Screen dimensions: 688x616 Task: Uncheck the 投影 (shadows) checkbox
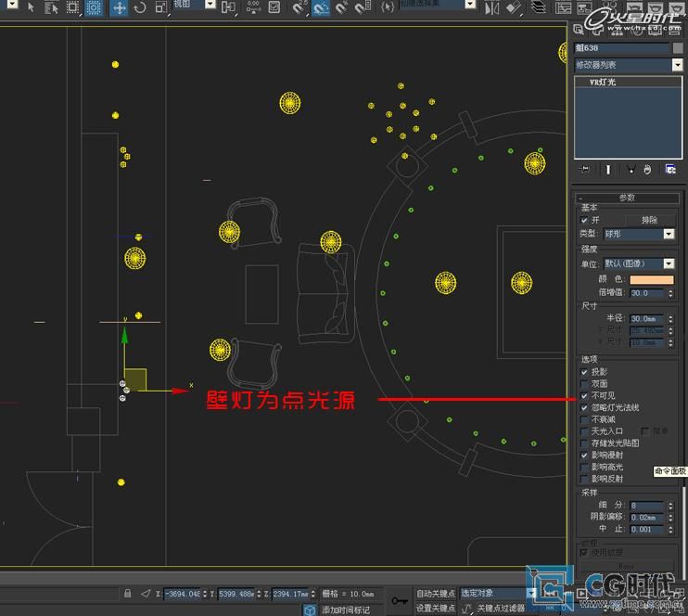[x=584, y=372]
